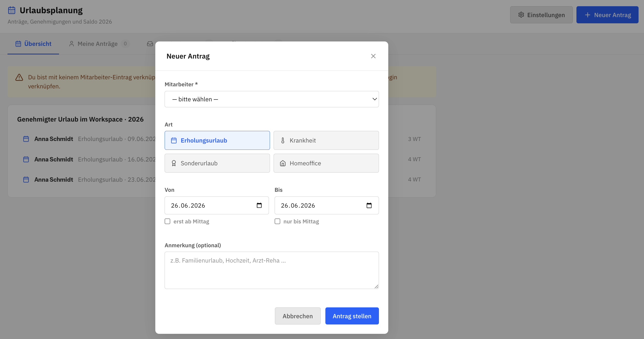
Task: Click the thermometer icon on Krankheit
Action: [283, 140]
